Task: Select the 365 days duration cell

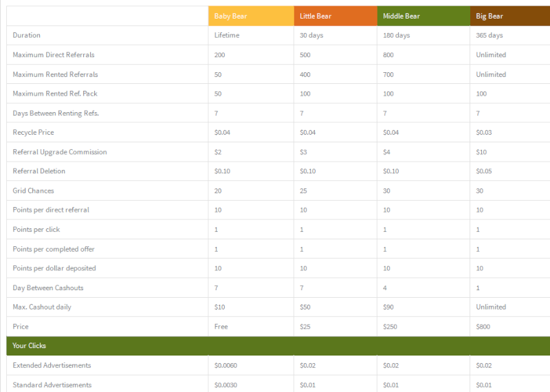Action: click(x=510, y=35)
